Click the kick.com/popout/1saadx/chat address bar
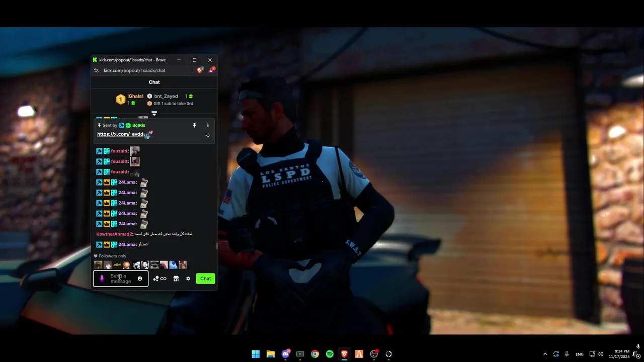This screenshot has width=644, height=362. 134,70
